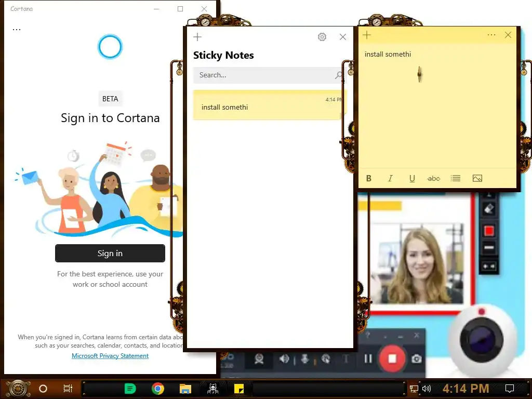Close the yellow sticky note
532x399 pixels.
tap(508, 35)
